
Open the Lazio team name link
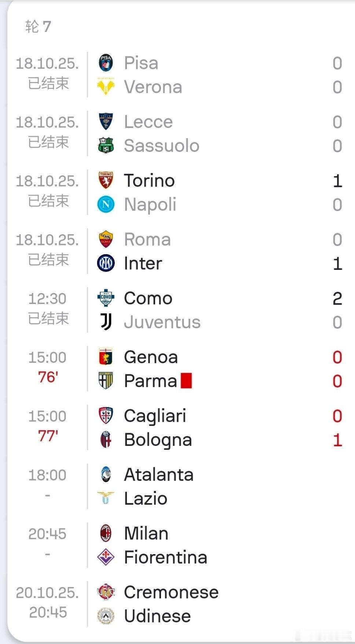(x=146, y=498)
